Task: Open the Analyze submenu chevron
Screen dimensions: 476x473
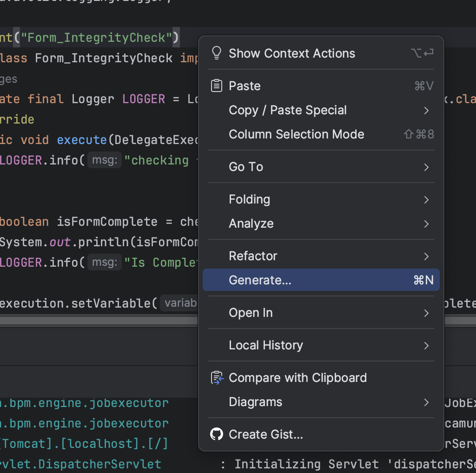Action: coord(426,224)
